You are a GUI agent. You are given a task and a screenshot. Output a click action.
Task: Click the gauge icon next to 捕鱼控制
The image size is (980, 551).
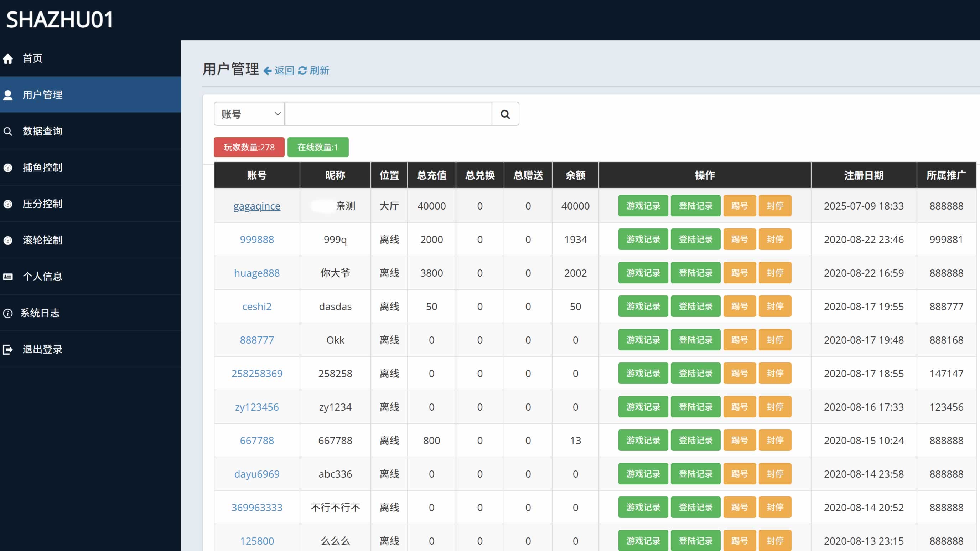[x=8, y=168]
